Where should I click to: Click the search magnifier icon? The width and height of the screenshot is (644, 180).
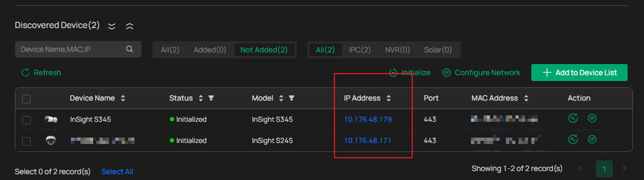[130, 49]
